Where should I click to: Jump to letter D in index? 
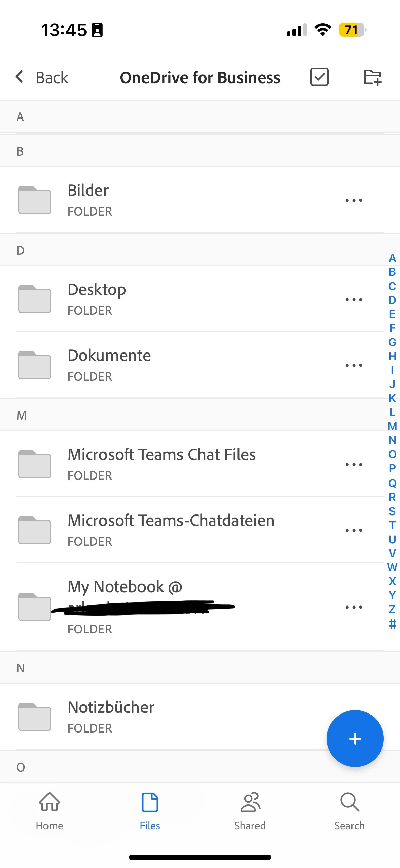point(392,300)
